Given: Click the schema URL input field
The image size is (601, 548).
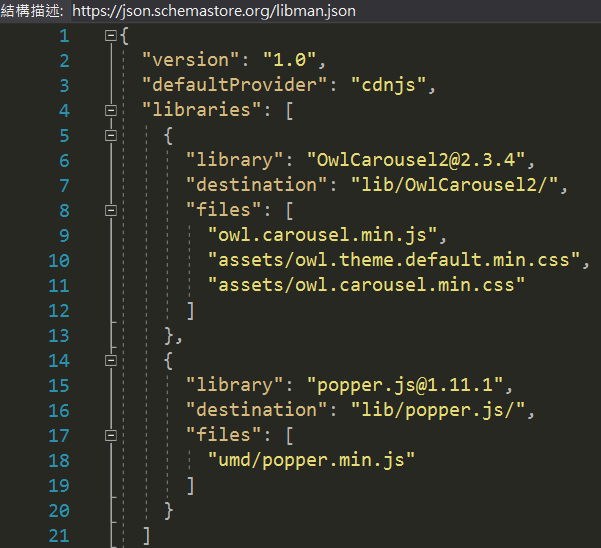Looking at the screenshot, I should point(336,11).
